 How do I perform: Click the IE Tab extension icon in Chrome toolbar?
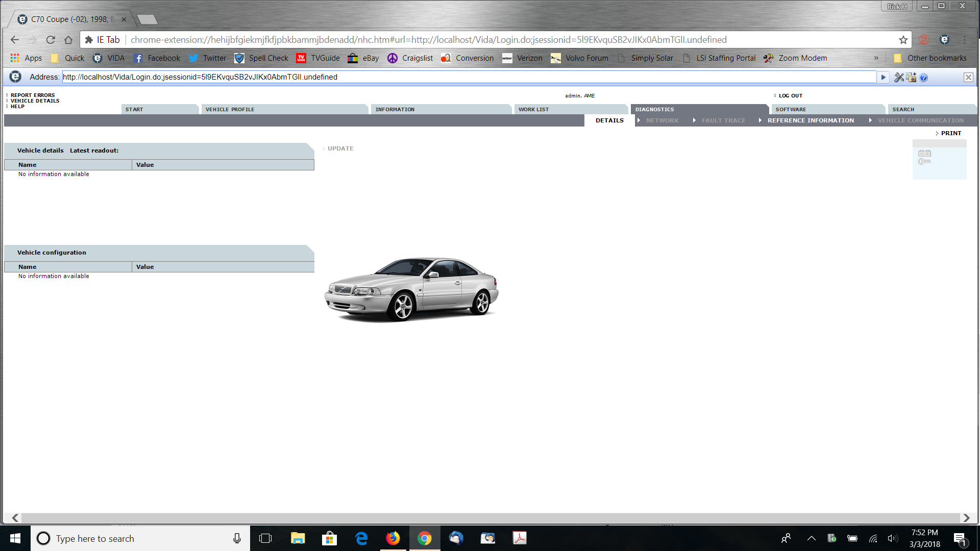[945, 40]
